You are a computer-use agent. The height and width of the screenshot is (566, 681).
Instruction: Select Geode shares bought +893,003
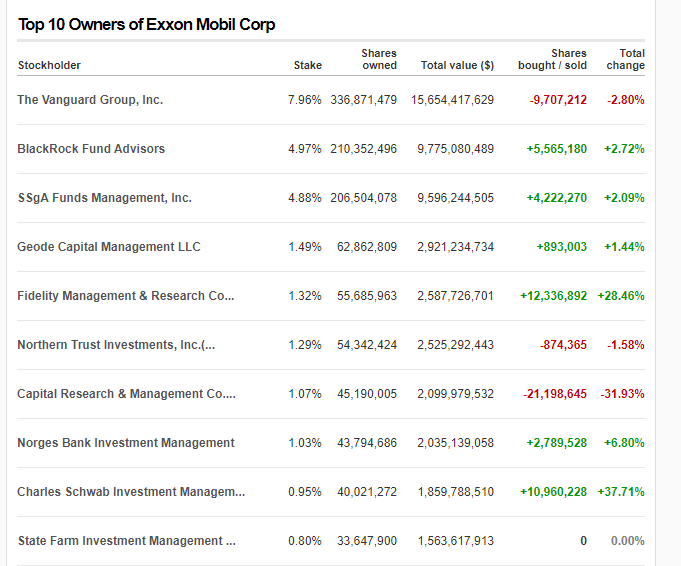tap(562, 247)
